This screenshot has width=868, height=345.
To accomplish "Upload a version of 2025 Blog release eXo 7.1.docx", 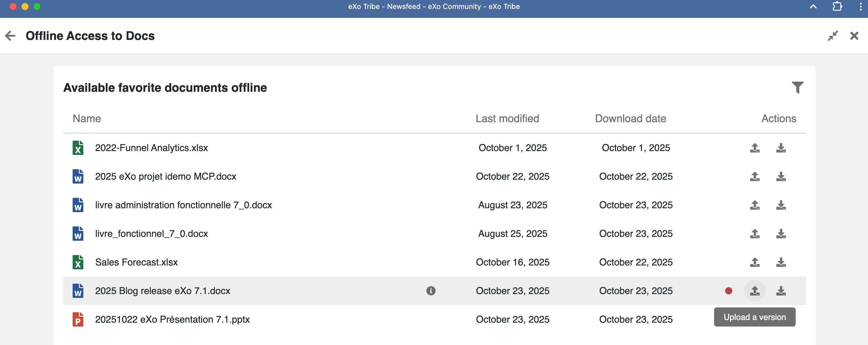I will 755,291.
